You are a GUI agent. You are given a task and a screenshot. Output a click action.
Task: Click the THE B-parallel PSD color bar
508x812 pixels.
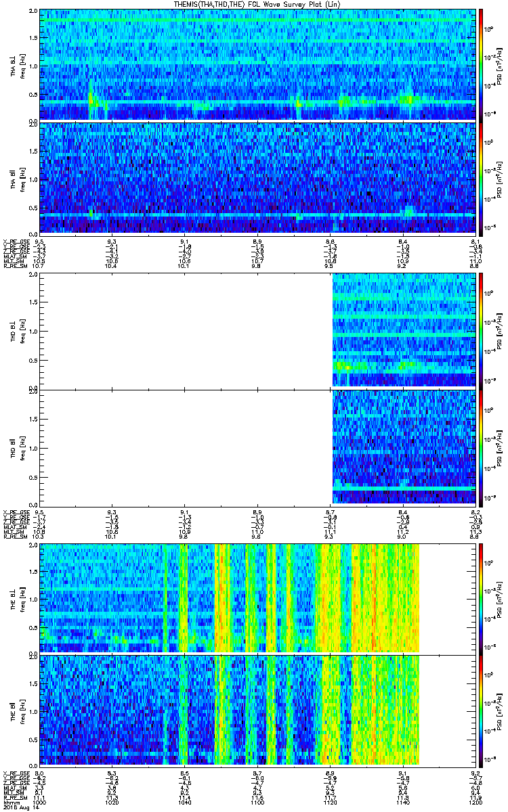click(482, 710)
